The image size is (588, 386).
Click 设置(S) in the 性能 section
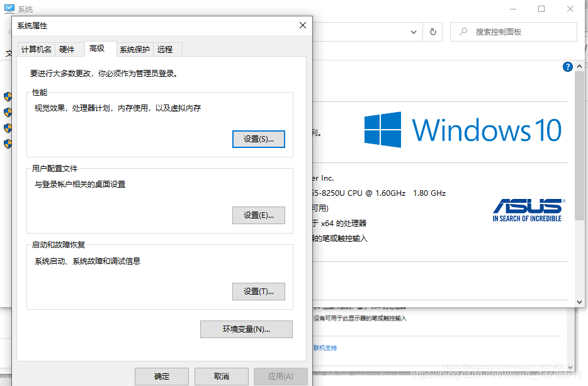point(259,139)
